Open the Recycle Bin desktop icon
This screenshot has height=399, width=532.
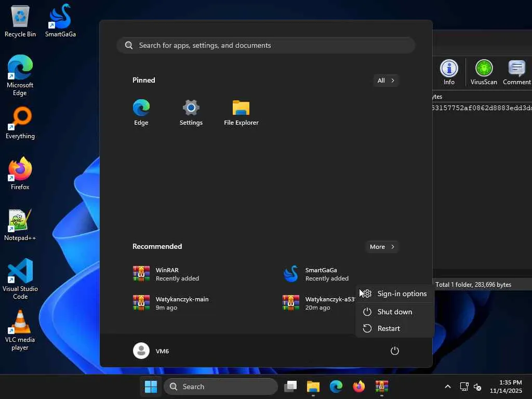[x=20, y=21]
